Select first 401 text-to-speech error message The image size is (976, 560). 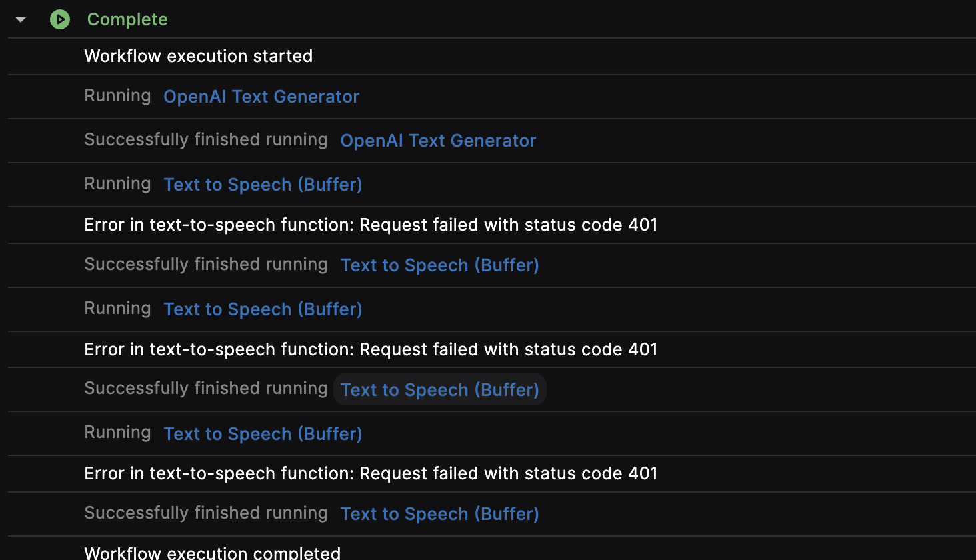coord(371,225)
